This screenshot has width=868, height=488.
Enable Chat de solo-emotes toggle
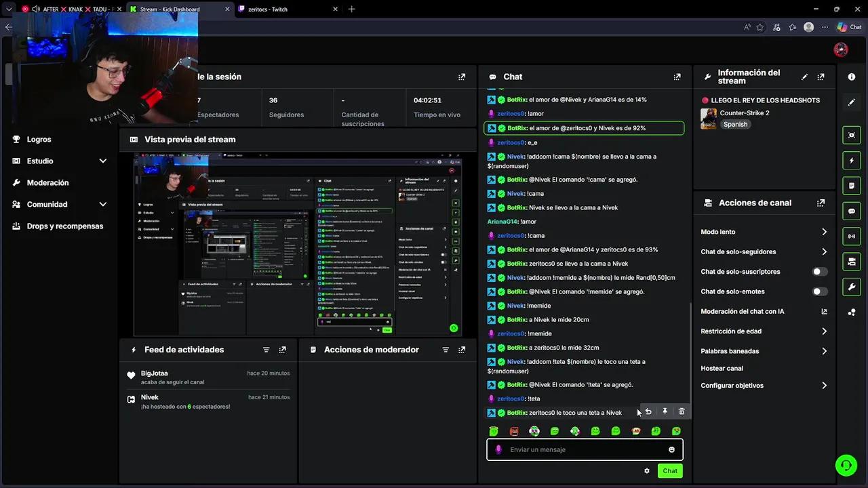819,291
